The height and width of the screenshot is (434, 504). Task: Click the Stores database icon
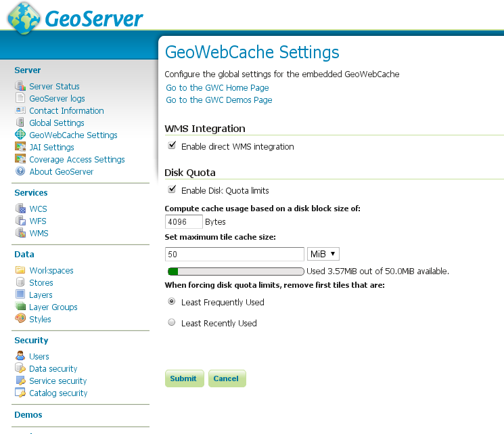click(x=20, y=282)
